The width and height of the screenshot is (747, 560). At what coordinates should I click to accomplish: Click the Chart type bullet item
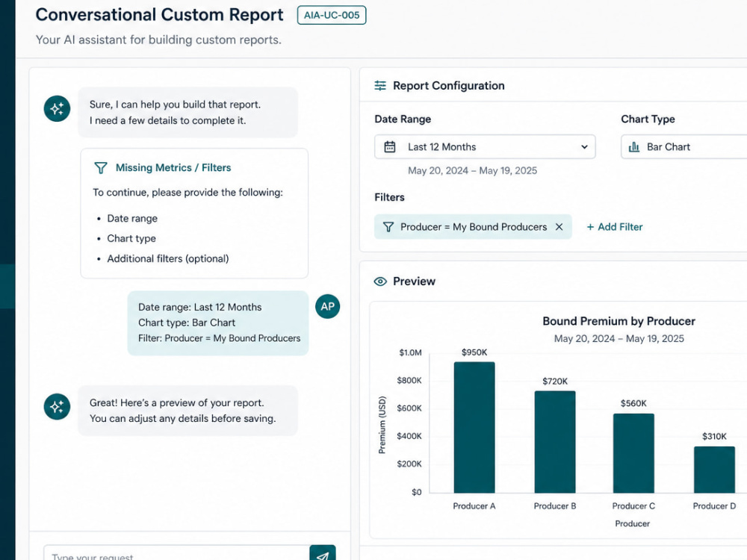point(131,239)
